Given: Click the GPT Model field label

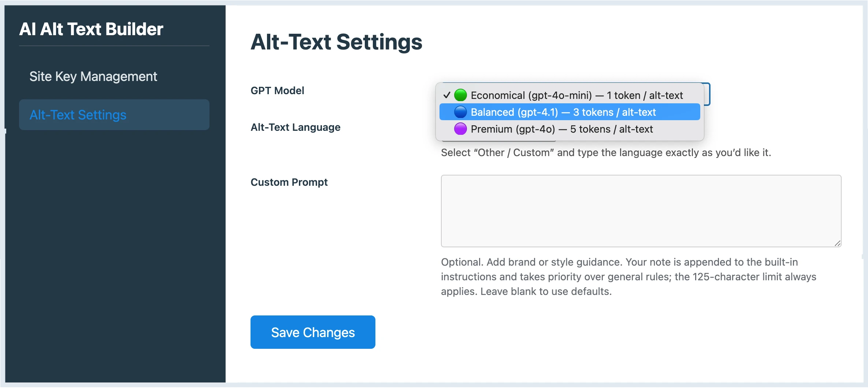Looking at the screenshot, I should pyautogui.click(x=277, y=90).
